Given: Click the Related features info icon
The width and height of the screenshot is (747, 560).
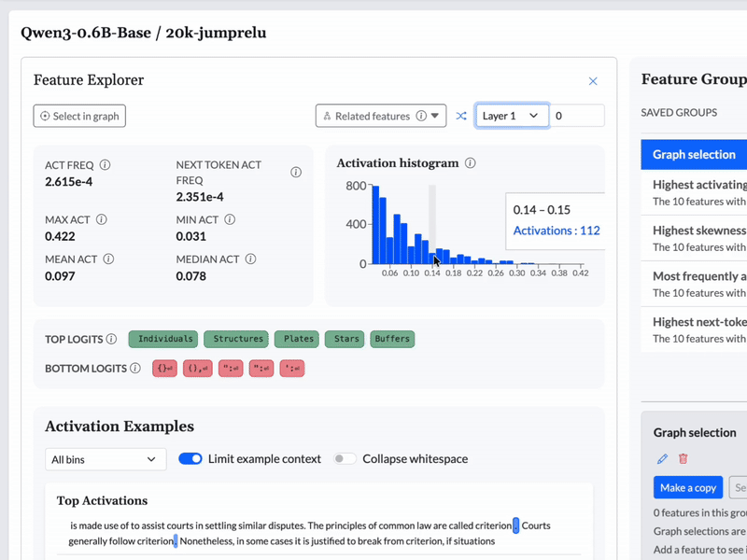Looking at the screenshot, I should (421, 116).
